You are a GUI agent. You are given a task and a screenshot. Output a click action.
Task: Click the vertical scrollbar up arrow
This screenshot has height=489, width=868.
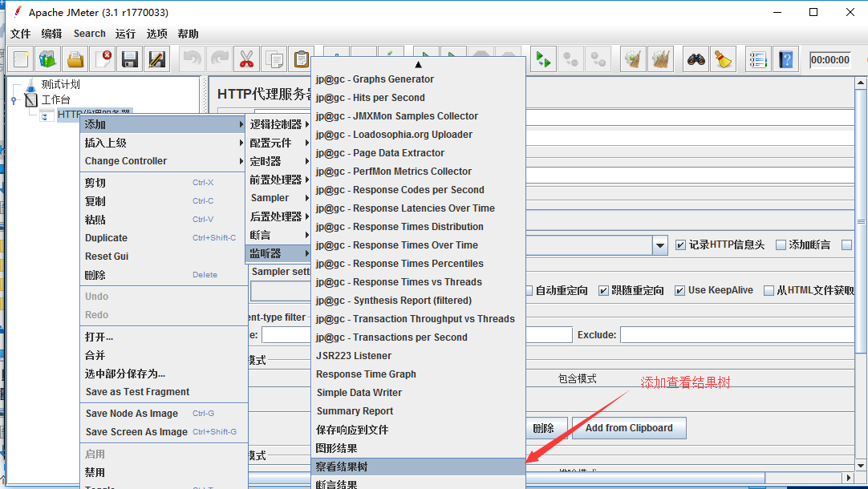(x=861, y=83)
